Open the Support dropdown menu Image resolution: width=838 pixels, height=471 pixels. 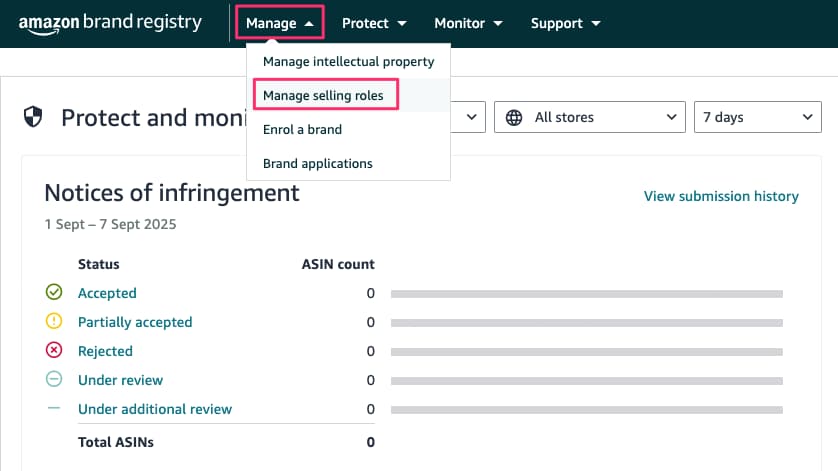click(565, 24)
